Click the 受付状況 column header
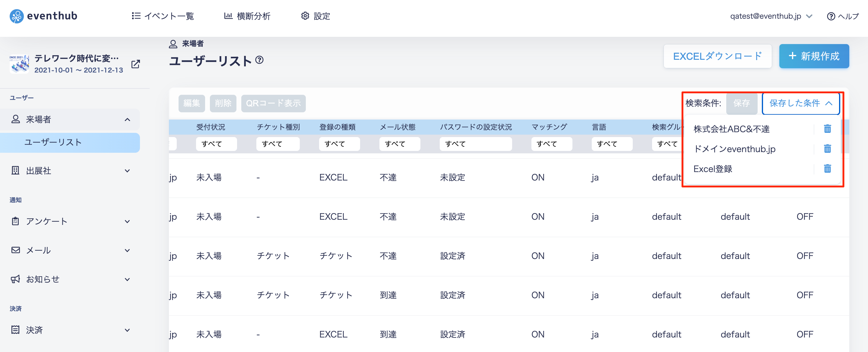 [211, 127]
